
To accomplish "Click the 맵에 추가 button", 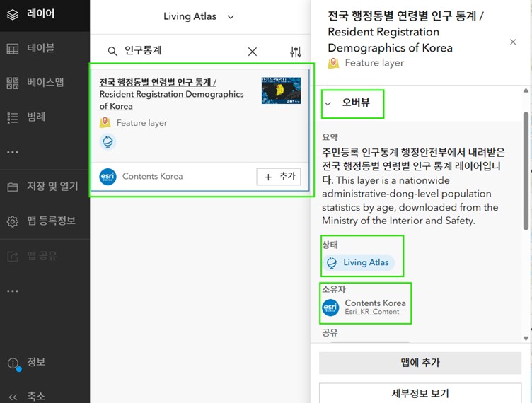I will click(420, 363).
